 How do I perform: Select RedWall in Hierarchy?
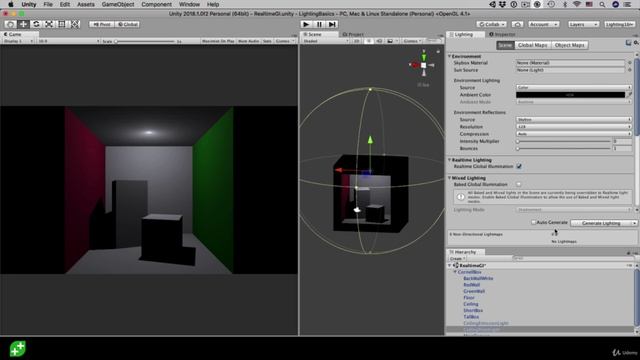coord(471,285)
